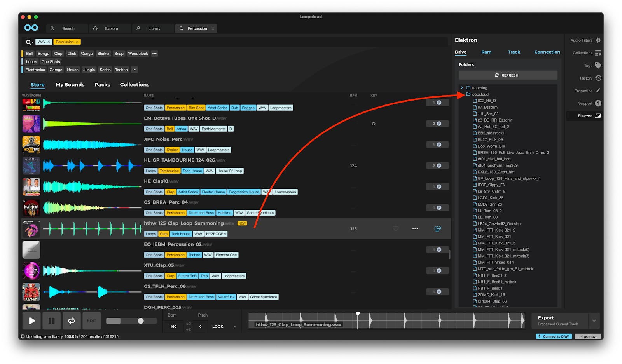Click the Pitch value field showing 0
622x364 pixels.
[x=201, y=326]
